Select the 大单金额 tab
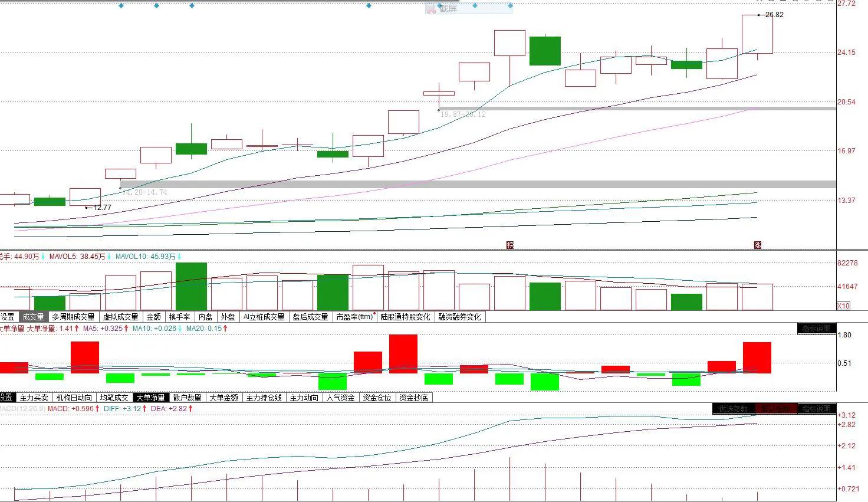 224,398
